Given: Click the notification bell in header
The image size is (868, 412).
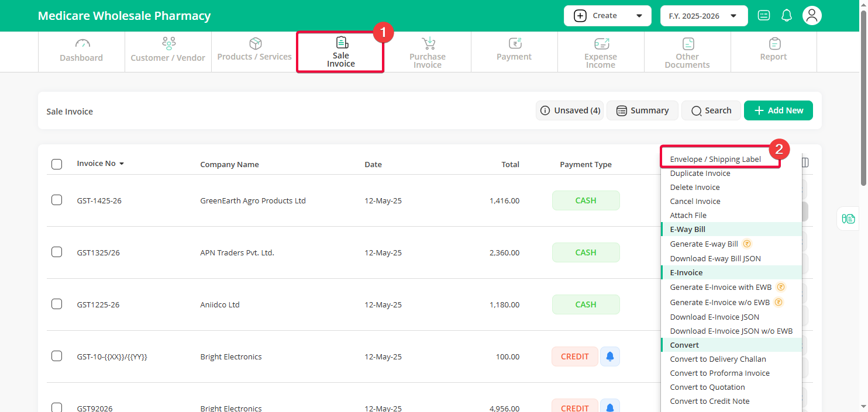Looking at the screenshot, I should click(x=787, y=16).
